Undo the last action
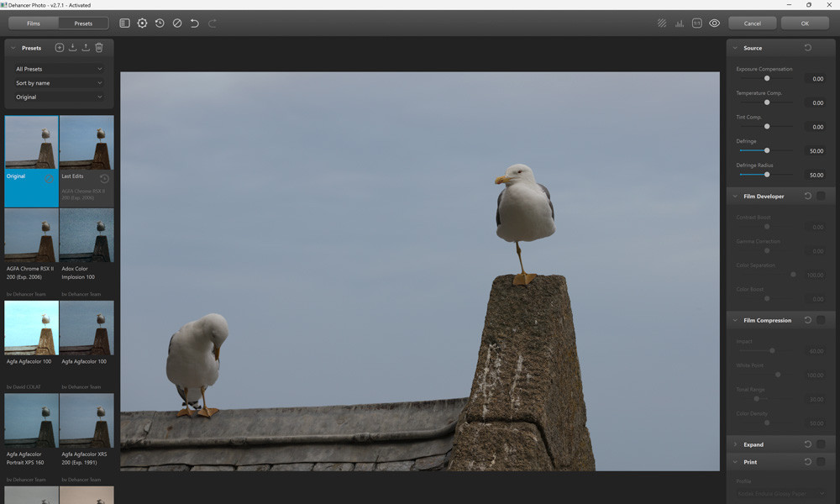 pos(195,23)
